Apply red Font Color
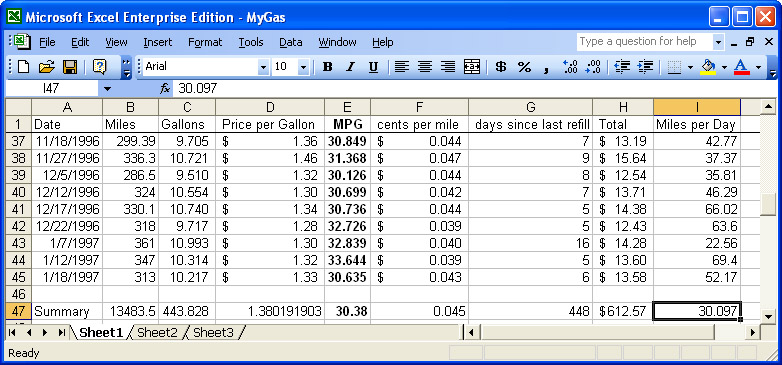 click(742, 67)
